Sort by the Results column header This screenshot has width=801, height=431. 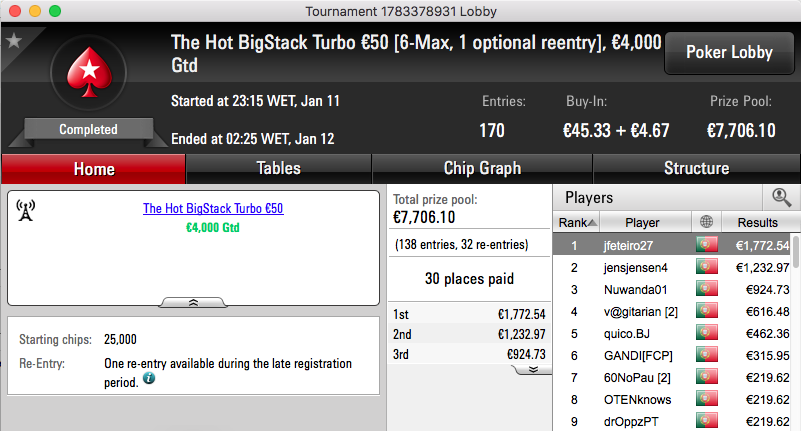pos(758,222)
